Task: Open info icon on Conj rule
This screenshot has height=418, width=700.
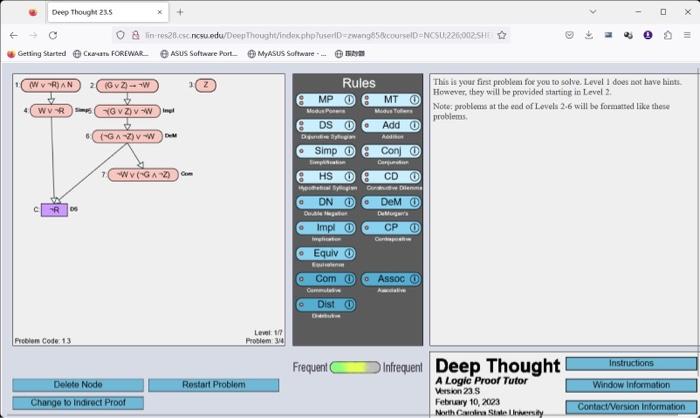Action: click(x=414, y=151)
